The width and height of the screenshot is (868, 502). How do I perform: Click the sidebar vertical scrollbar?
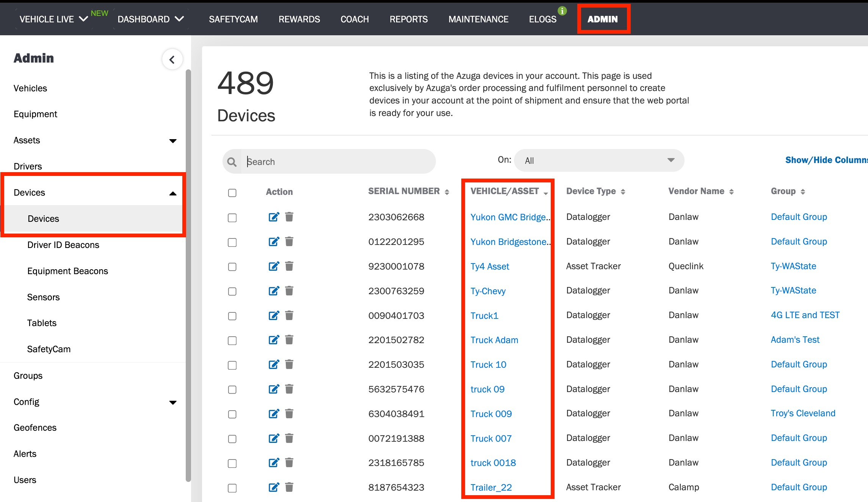[188, 275]
